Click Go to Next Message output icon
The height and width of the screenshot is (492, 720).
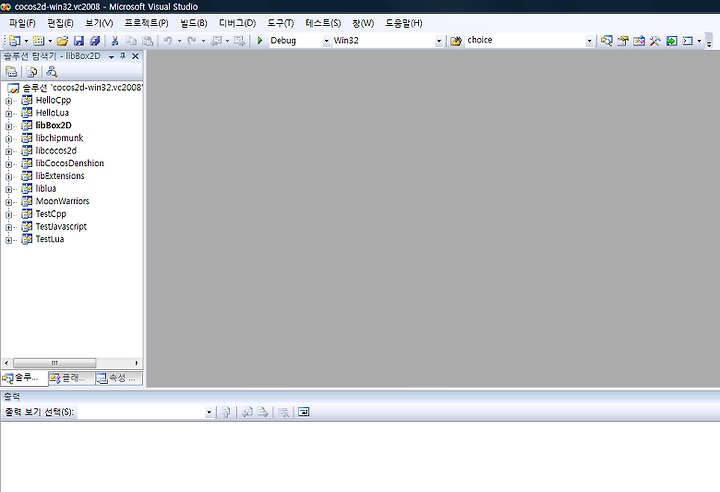click(263, 412)
